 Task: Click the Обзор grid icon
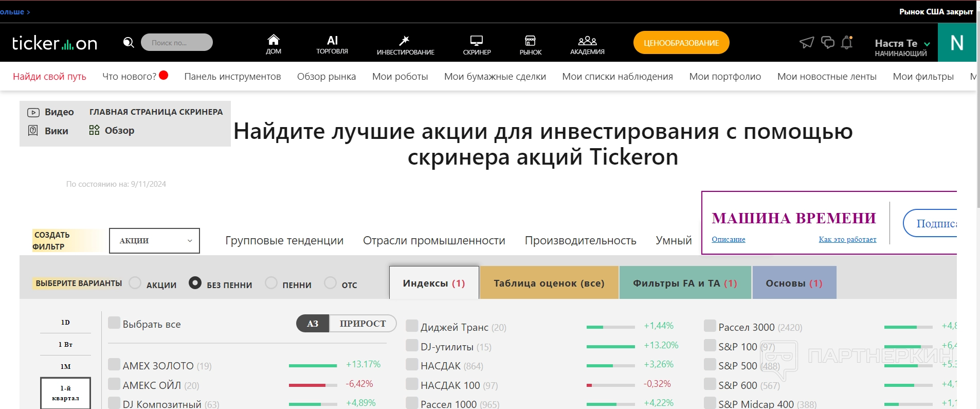point(94,130)
